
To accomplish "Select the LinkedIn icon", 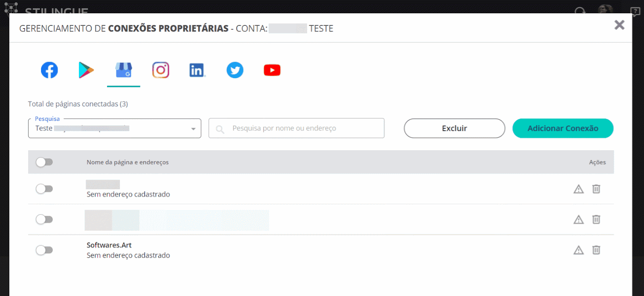I will pos(197,70).
